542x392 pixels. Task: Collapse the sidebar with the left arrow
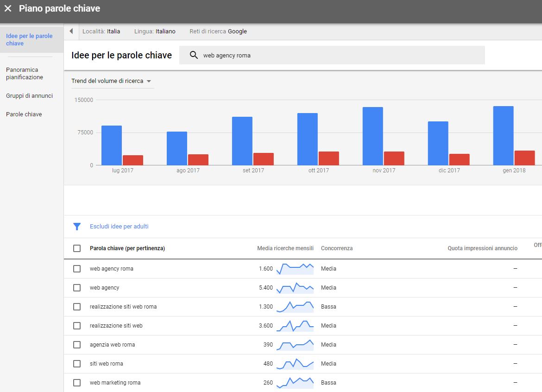pos(71,31)
